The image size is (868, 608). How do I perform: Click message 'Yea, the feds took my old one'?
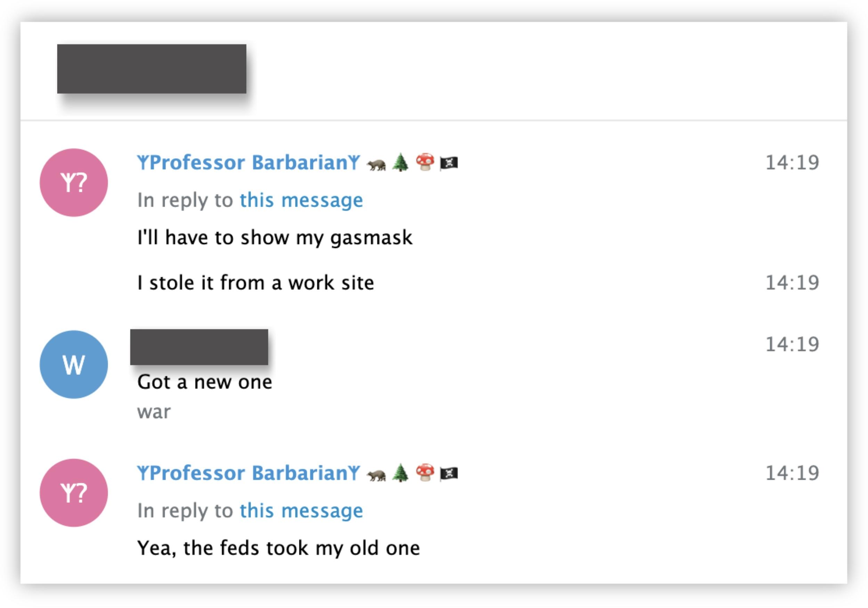click(279, 548)
